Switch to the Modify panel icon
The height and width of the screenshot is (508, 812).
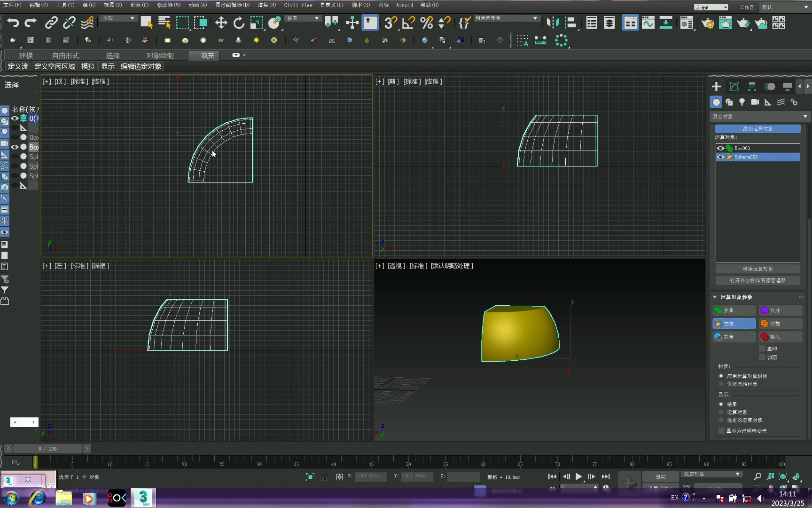click(734, 86)
